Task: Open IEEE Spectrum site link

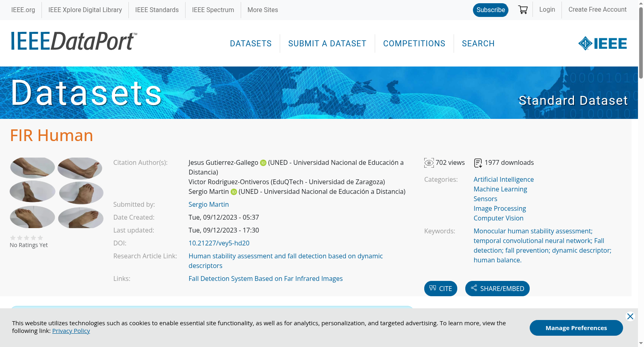Action: point(213,10)
